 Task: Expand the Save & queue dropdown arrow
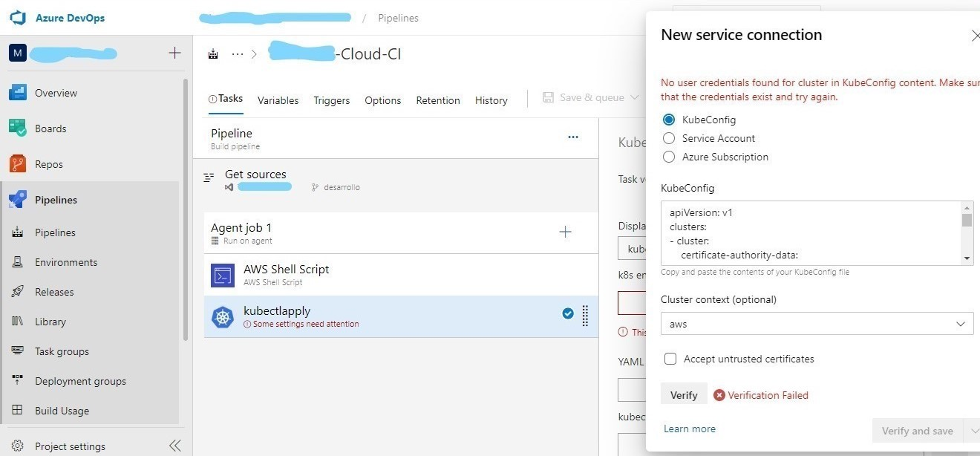tap(635, 97)
